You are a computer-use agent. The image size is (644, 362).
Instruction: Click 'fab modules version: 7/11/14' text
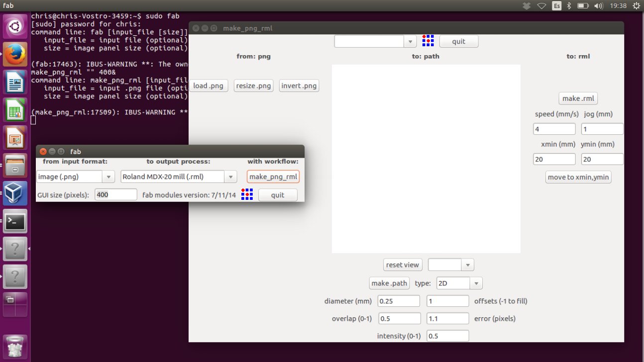(x=189, y=195)
